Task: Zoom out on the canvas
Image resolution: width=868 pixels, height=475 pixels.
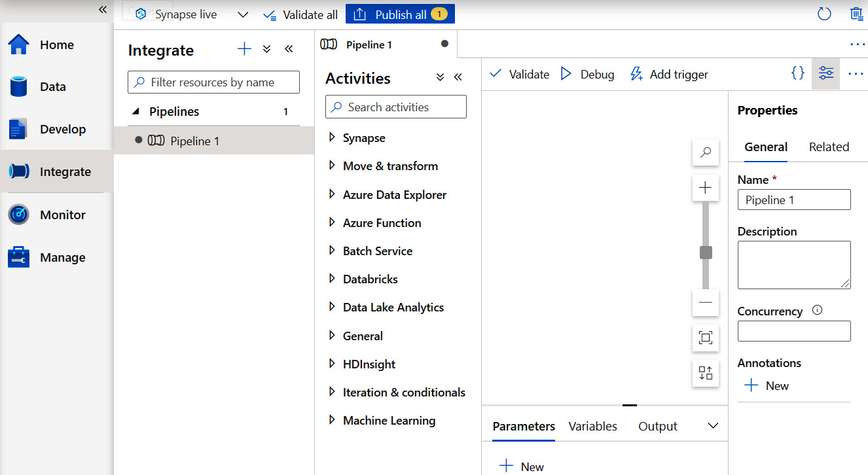Action: [706, 302]
